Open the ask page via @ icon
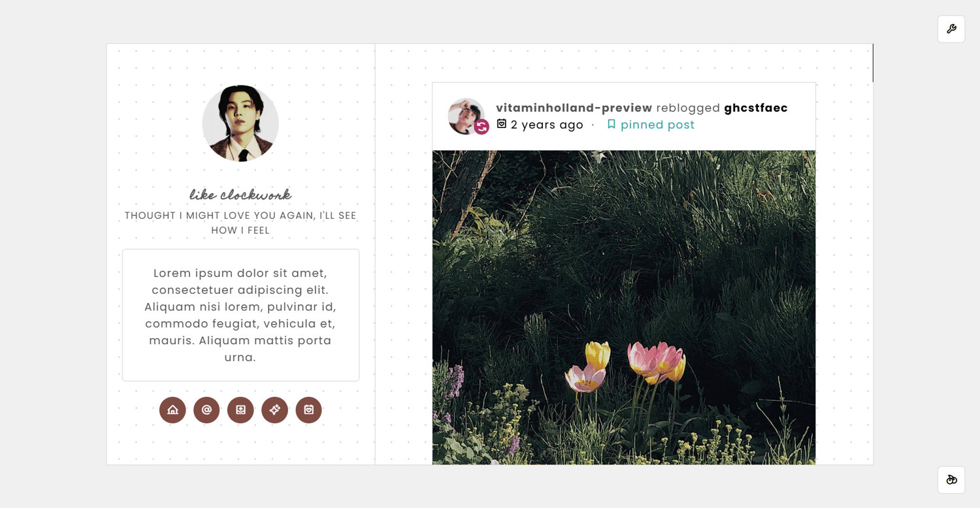The height and width of the screenshot is (508, 980). 206,410
